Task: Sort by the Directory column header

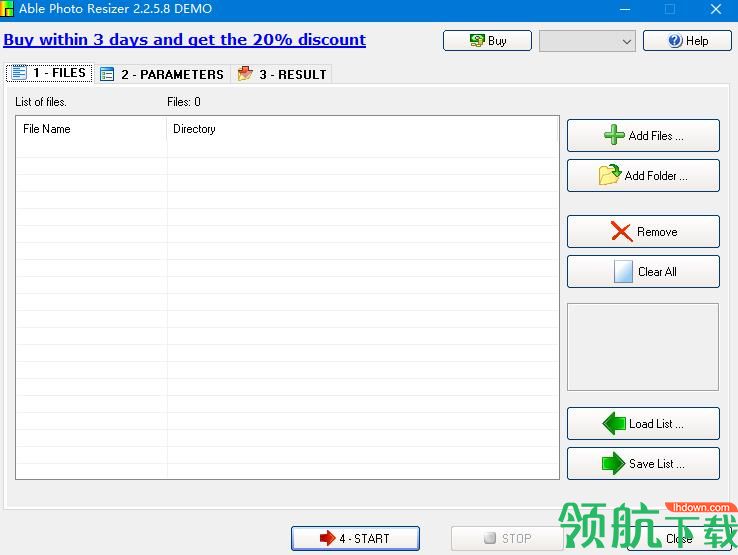Action: click(362, 129)
